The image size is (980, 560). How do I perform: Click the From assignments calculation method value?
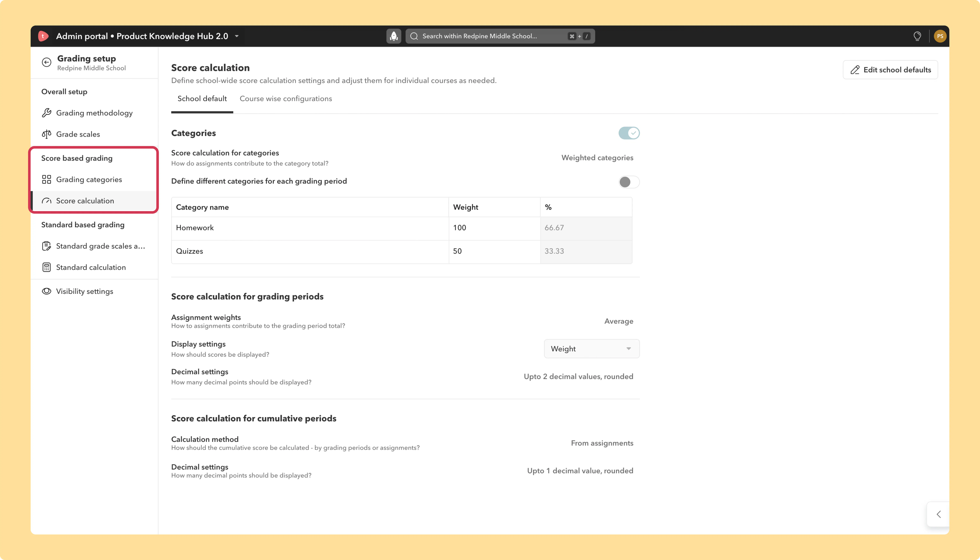click(602, 443)
